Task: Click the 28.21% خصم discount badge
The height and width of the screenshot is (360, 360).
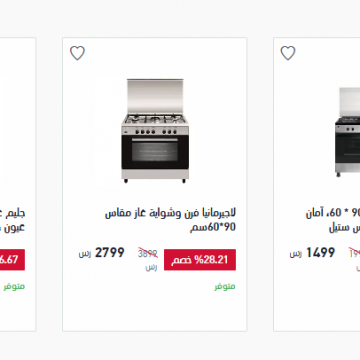Action: pos(200,260)
